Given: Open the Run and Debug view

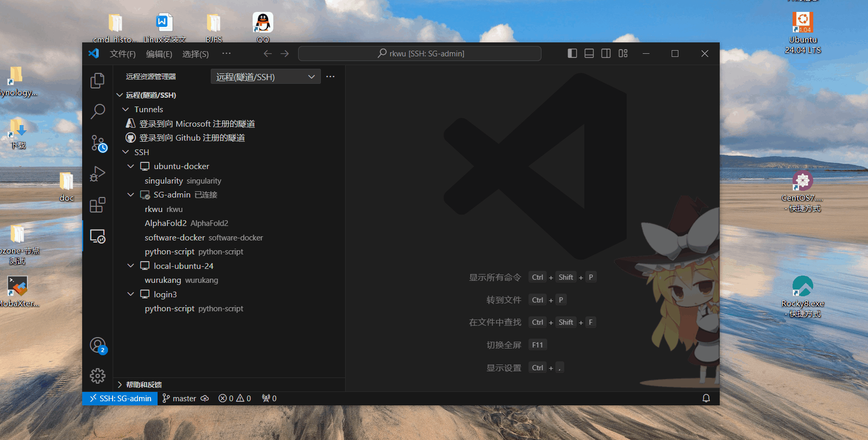Looking at the screenshot, I should coord(98,174).
